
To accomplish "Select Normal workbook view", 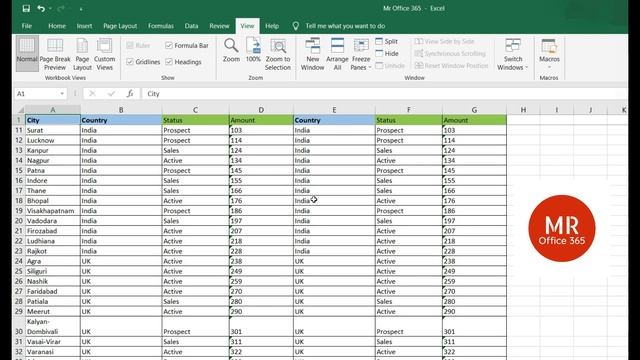I will 27,53.
